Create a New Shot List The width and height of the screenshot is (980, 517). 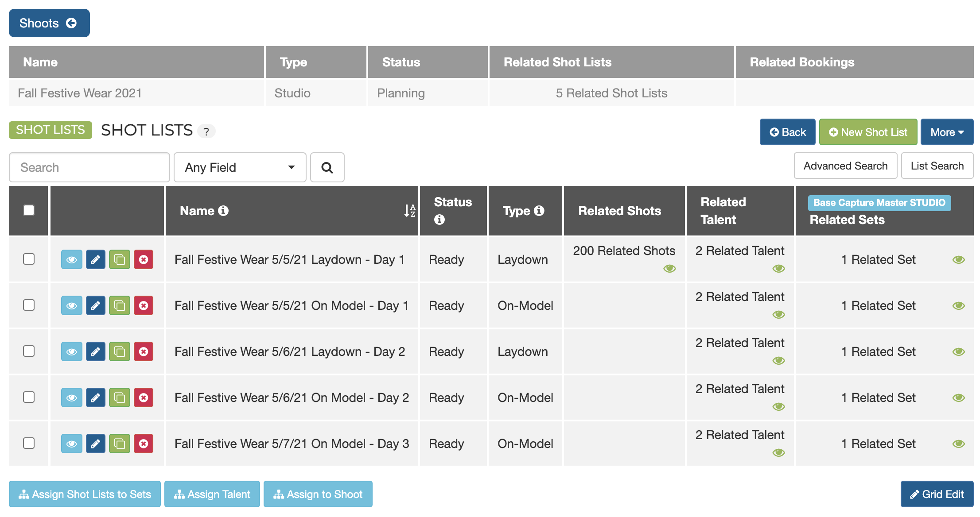click(x=867, y=132)
